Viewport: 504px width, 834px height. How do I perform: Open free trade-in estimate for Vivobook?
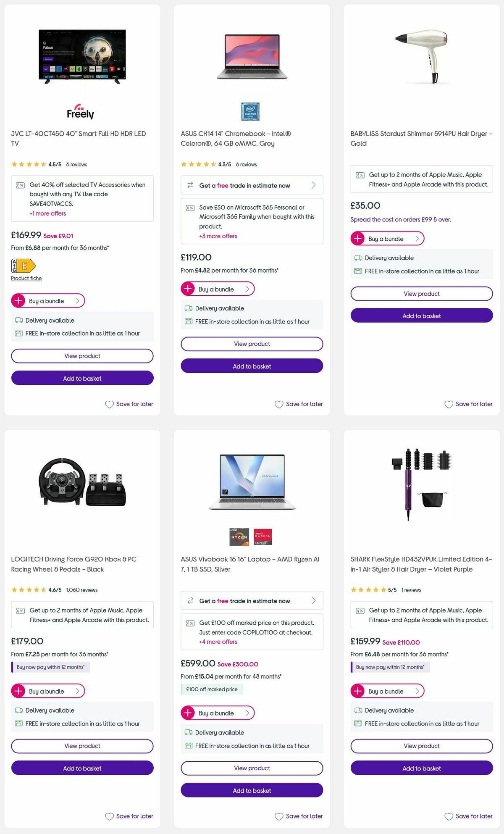252,601
